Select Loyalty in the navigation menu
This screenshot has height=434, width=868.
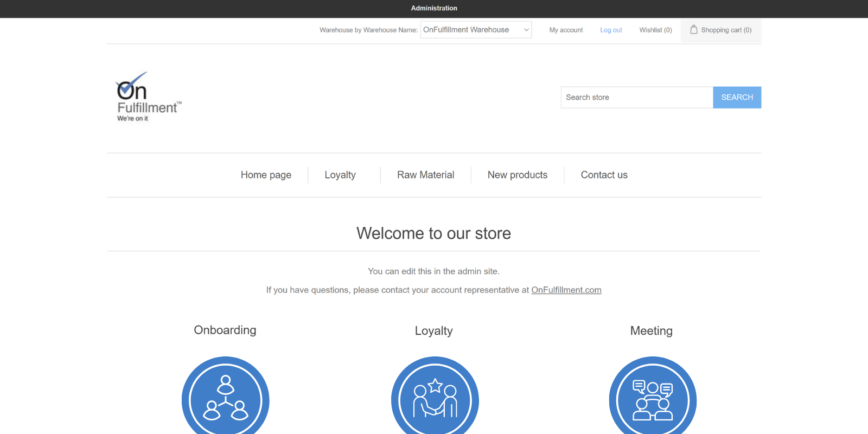coord(340,175)
